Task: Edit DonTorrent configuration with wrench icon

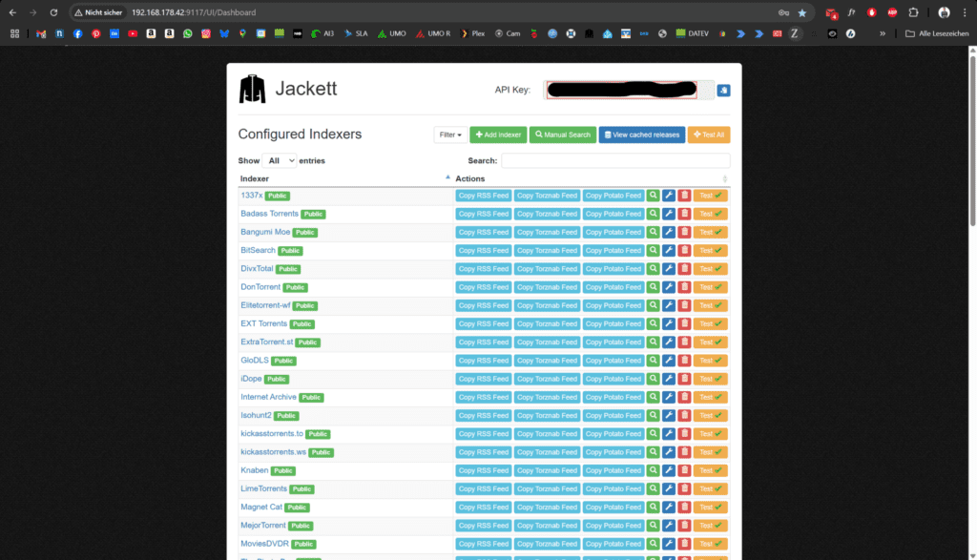Action: pos(669,287)
